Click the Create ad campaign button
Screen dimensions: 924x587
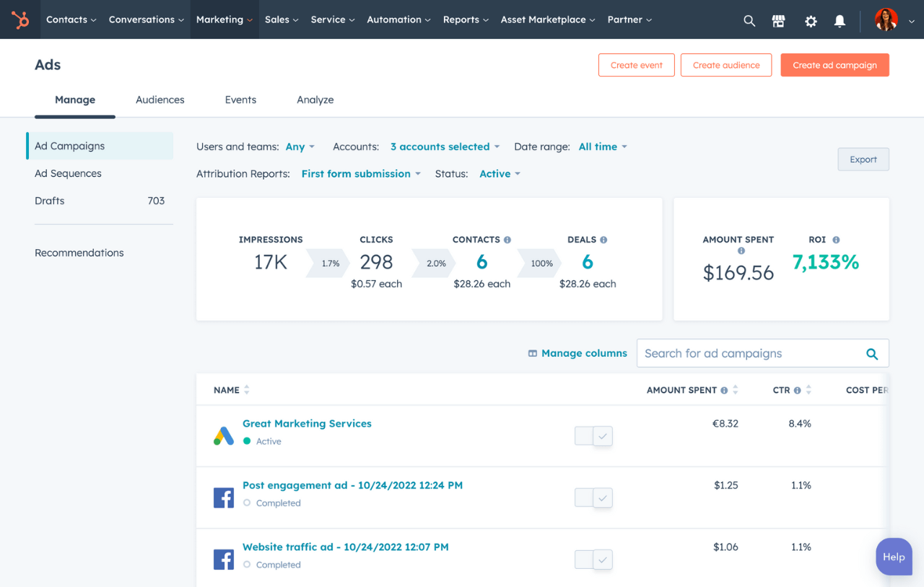pyautogui.click(x=834, y=64)
